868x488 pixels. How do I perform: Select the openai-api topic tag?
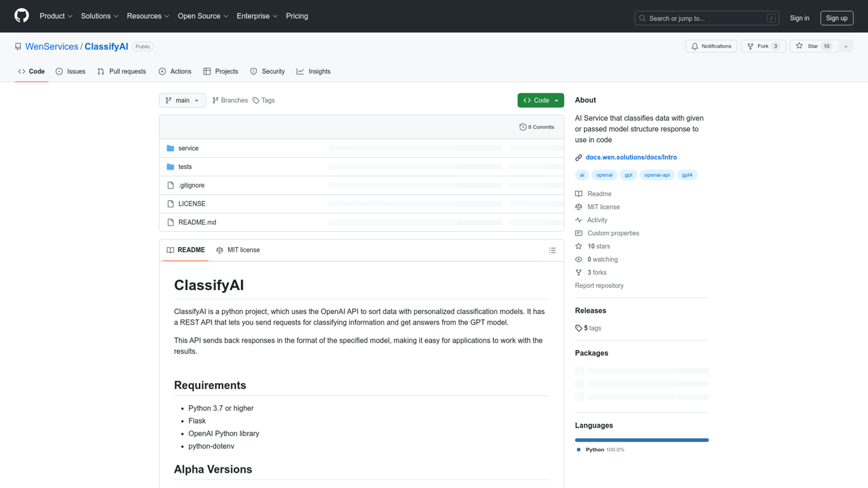(657, 175)
